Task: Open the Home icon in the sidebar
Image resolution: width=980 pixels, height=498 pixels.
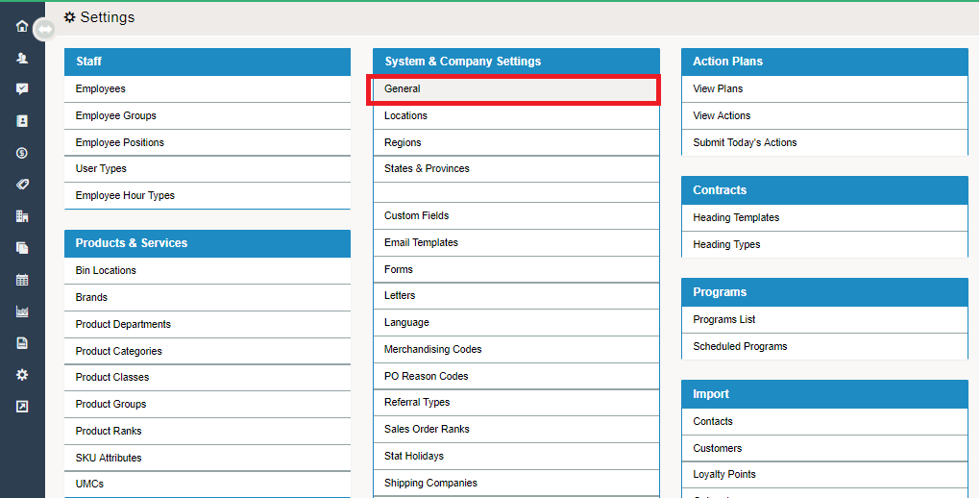Action: pos(22,26)
